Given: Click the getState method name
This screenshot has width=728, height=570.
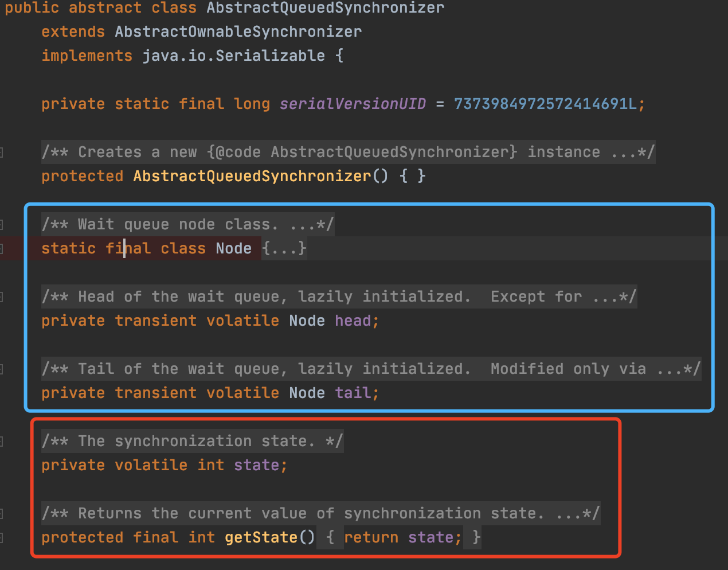Looking at the screenshot, I should click(x=261, y=538).
